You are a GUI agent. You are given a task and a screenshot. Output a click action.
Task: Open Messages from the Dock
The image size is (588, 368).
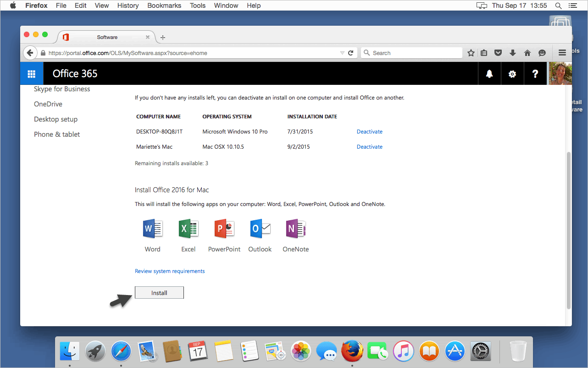[327, 351]
